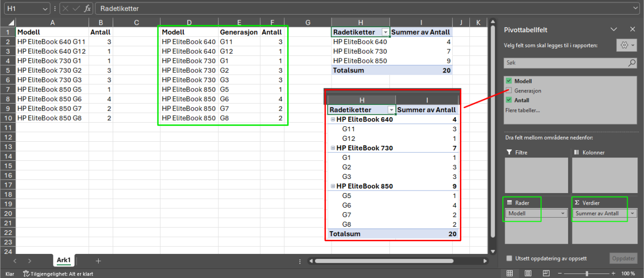Click the zoom out minus icon
Image resolution: width=644 pixels, height=278 pixels.
click(560, 273)
